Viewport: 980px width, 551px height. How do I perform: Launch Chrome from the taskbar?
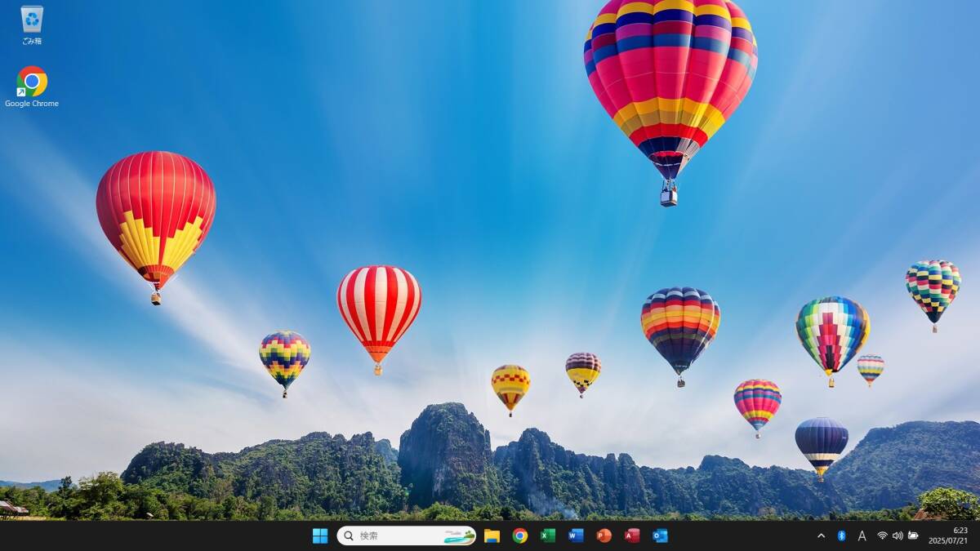(519, 535)
